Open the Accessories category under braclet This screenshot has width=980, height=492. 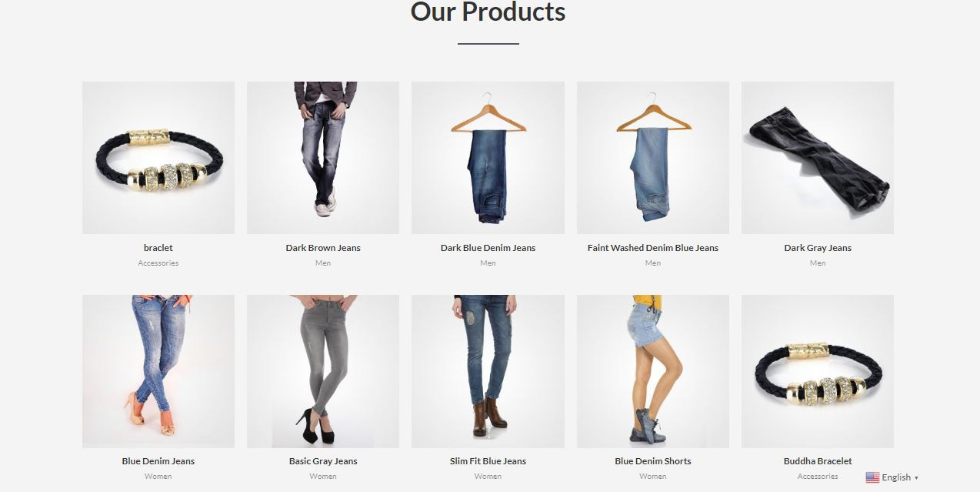158,263
